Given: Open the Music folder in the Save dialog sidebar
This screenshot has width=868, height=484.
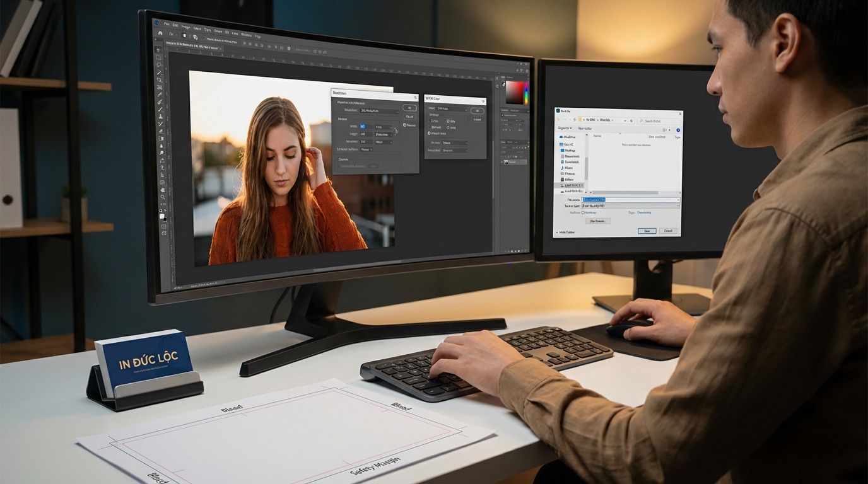Looking at the screenshot, I should [x=568, y=168].
